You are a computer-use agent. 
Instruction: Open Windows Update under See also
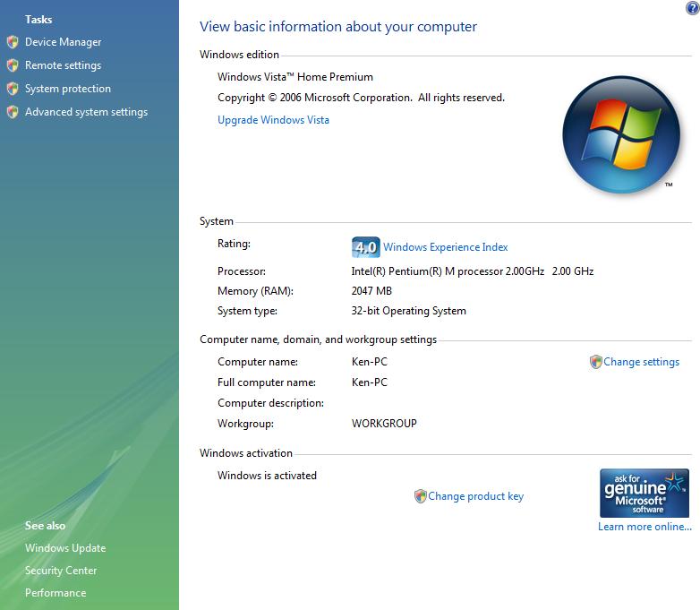65,548
